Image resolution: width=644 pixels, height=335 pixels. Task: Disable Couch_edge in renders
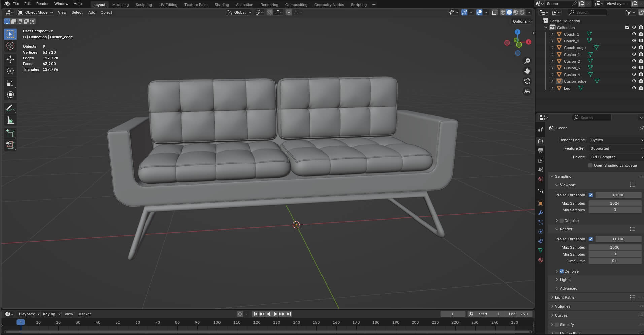point(641,47)
